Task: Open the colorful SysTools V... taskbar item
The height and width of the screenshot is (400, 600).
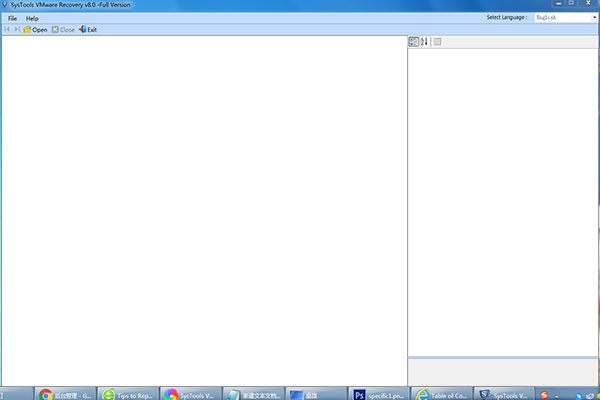Action: (190, 395)
